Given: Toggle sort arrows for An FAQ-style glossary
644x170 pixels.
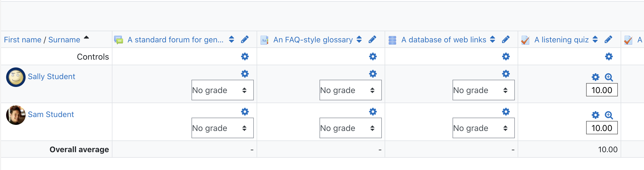Looking at the screenshot, I should click(x=359, y=40).
